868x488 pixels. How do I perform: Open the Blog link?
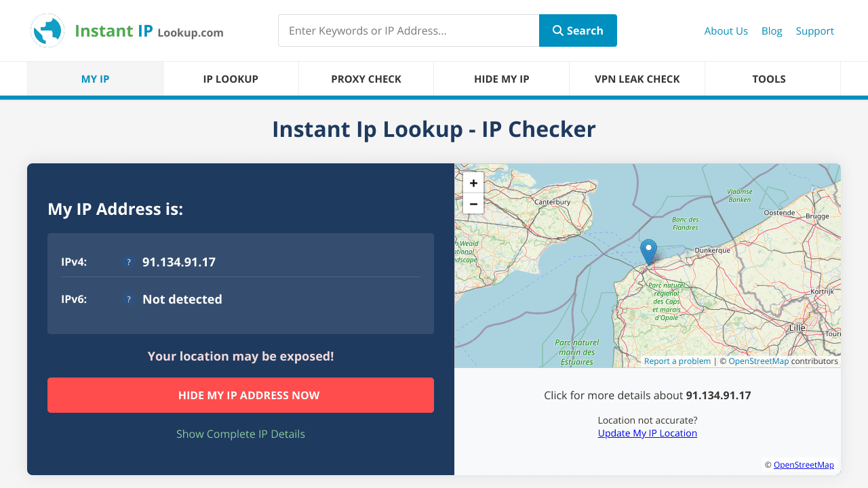tap(772, 30)
